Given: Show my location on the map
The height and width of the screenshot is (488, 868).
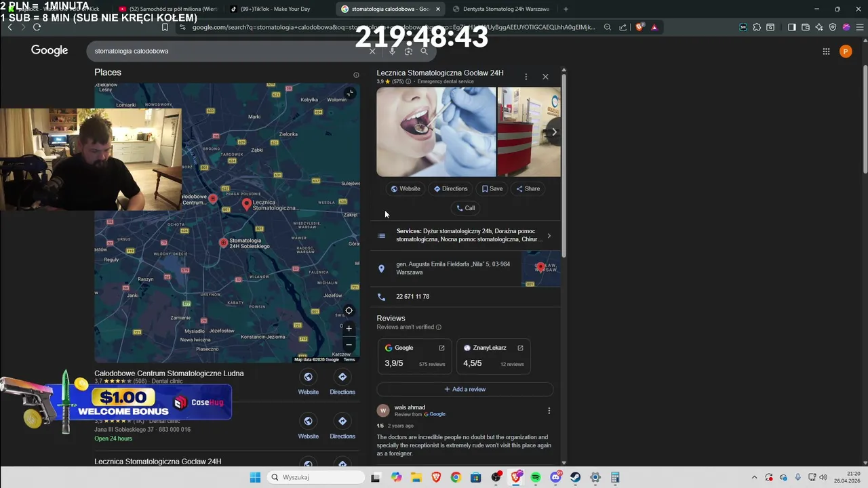Looking at the screenshot, I should (349, 310).
